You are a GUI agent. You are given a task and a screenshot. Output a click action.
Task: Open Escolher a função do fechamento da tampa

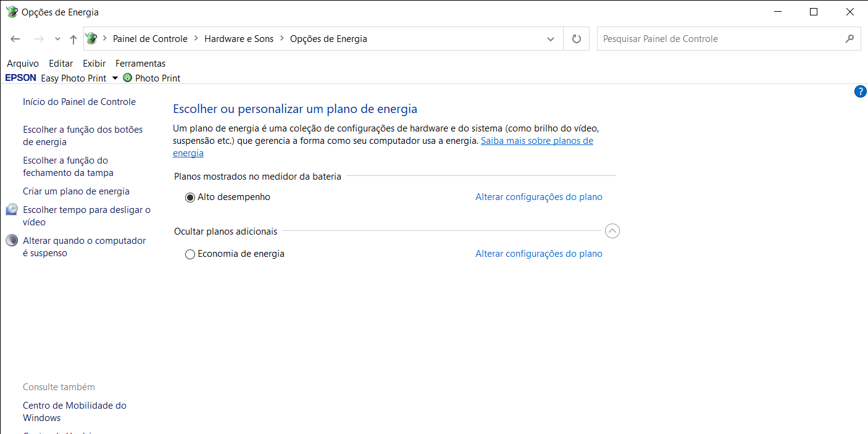[x=68, y=167]
